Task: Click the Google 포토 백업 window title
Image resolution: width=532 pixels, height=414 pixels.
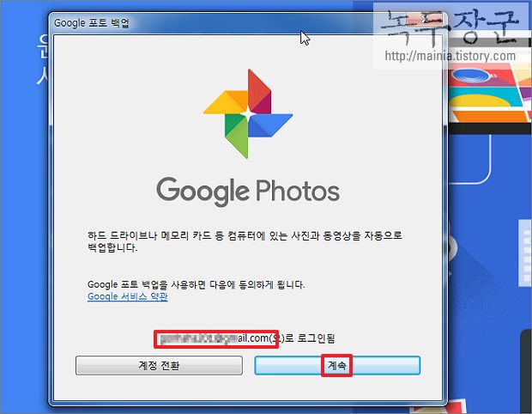Action: pyautogui.click(x=92, y=23)
